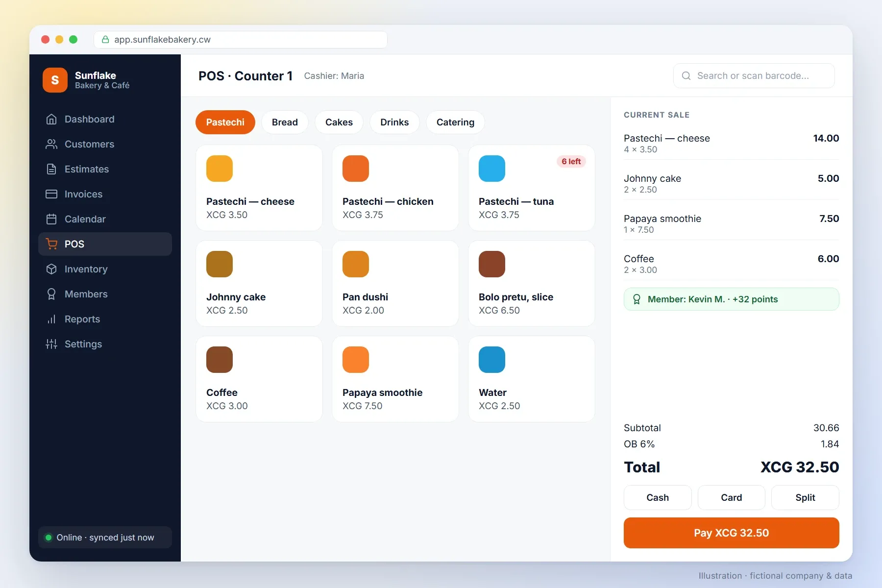Screen dimensions: 882x588
Task: Add Water product to the sale
Action: [532, 379]
